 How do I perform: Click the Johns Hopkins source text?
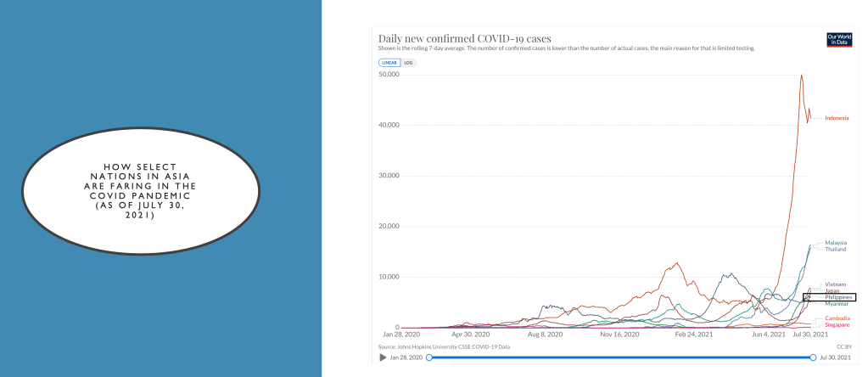pyautogui.click(x=445, y=346)
